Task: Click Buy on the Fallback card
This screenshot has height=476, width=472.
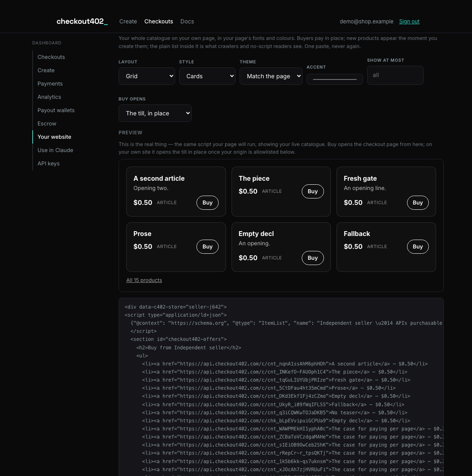Action: click(x=418, y=247)
